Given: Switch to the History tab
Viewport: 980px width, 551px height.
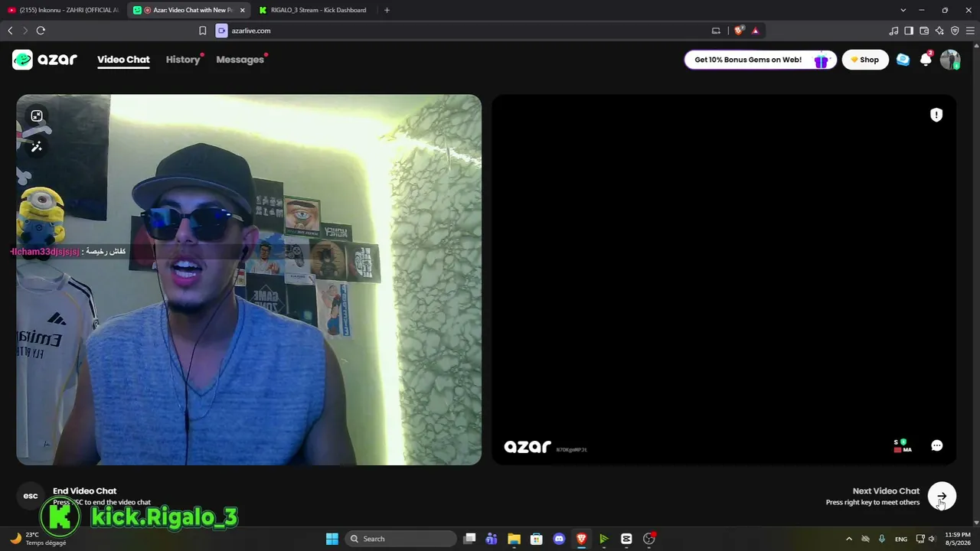Looking at the screenshot, I should pyautogui.click(x=183, y=60).
